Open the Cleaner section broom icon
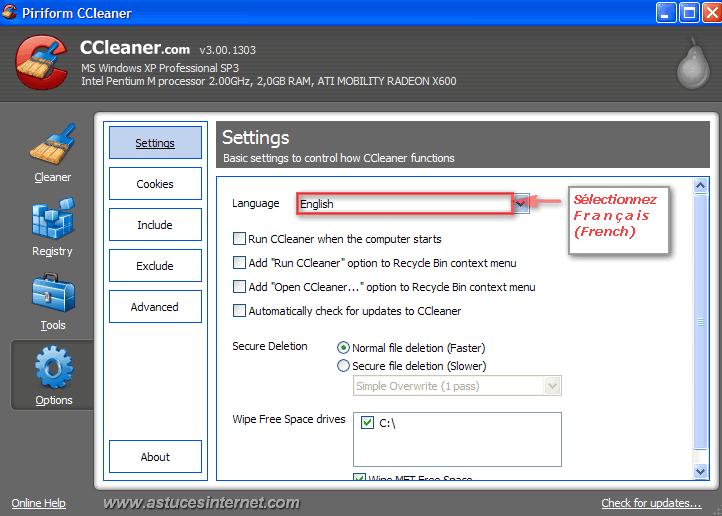This screenshot has height=516, width=722. (52, 145)
